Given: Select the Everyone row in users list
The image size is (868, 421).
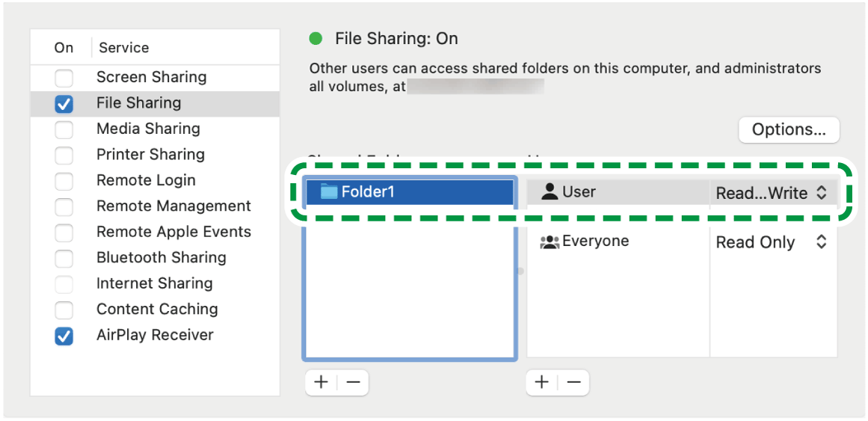Looking at the screenshot, I should pyautogui.click(x=595, y=242).
